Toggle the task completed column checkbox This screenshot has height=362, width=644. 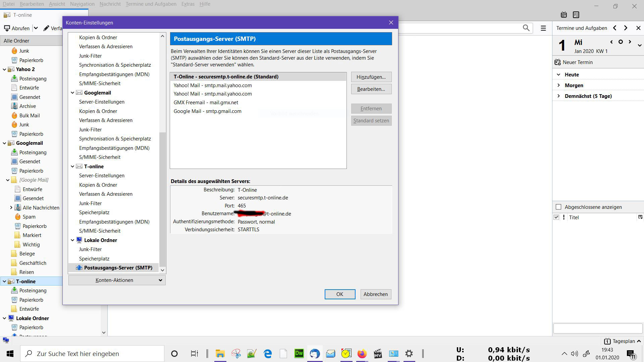point(556,218)
